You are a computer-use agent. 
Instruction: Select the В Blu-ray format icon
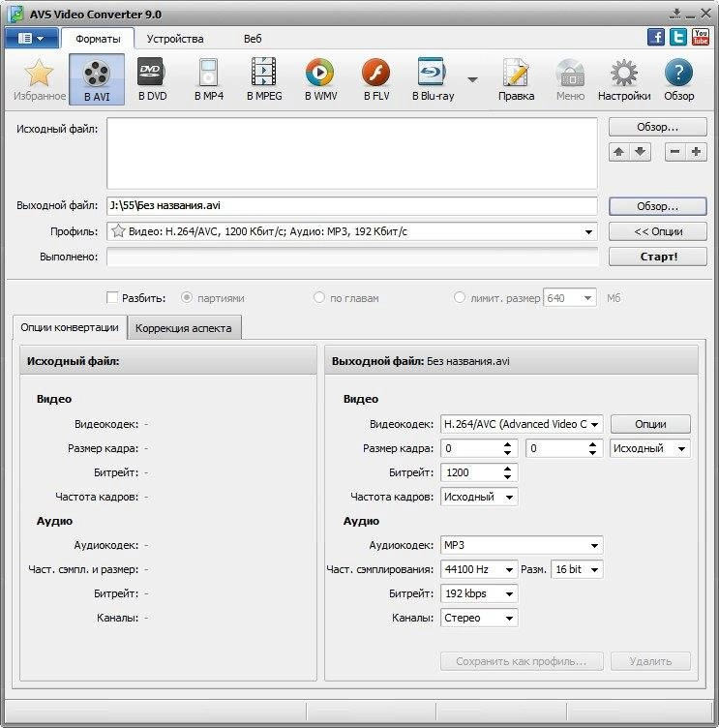pyautogui.click(x=433, y=79)
